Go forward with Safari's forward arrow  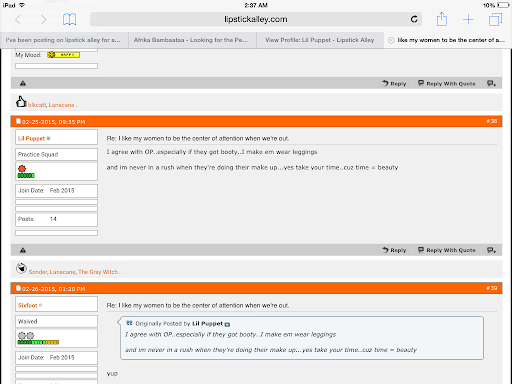coord(43,20)
